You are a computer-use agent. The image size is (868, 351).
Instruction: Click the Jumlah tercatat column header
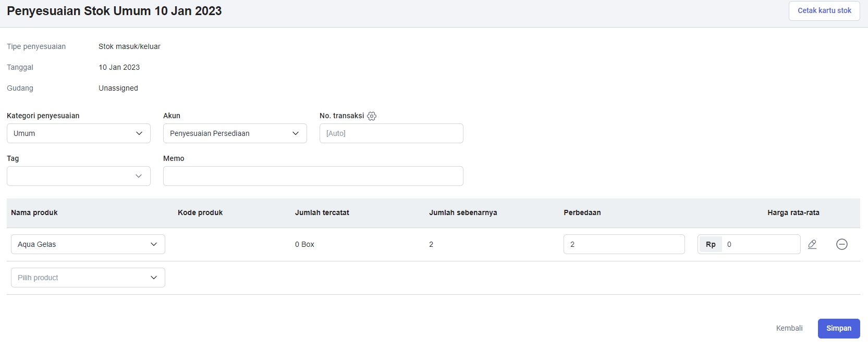[x=322, y=212]
